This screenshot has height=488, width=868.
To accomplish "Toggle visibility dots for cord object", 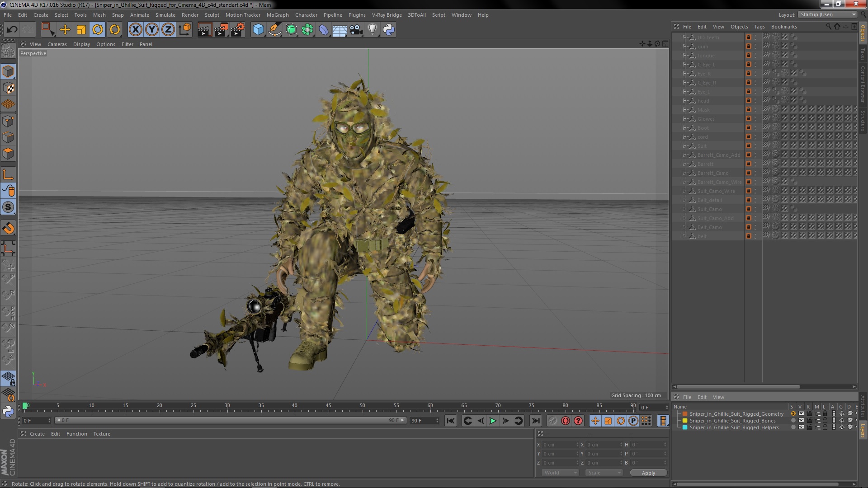I will (x=755, y=137).
